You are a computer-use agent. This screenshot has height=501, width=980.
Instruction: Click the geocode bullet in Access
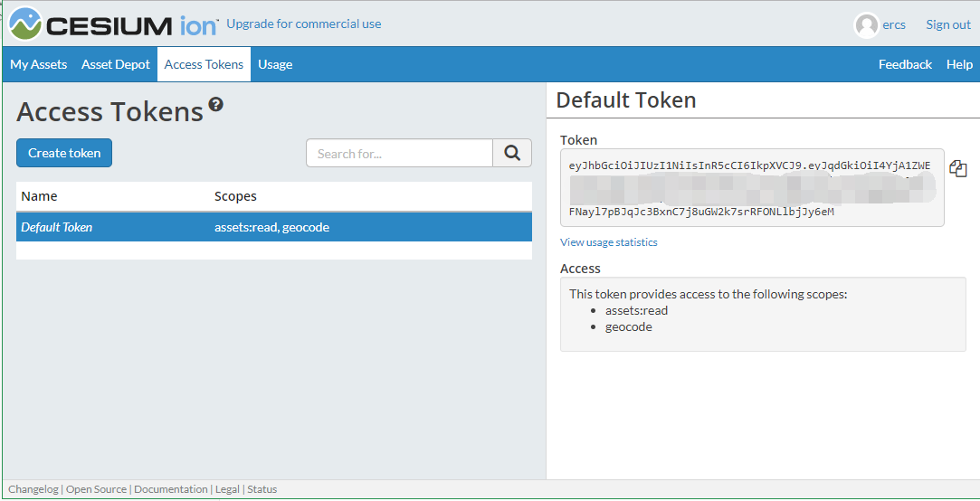pyautogui.click(x=628, y=326)
